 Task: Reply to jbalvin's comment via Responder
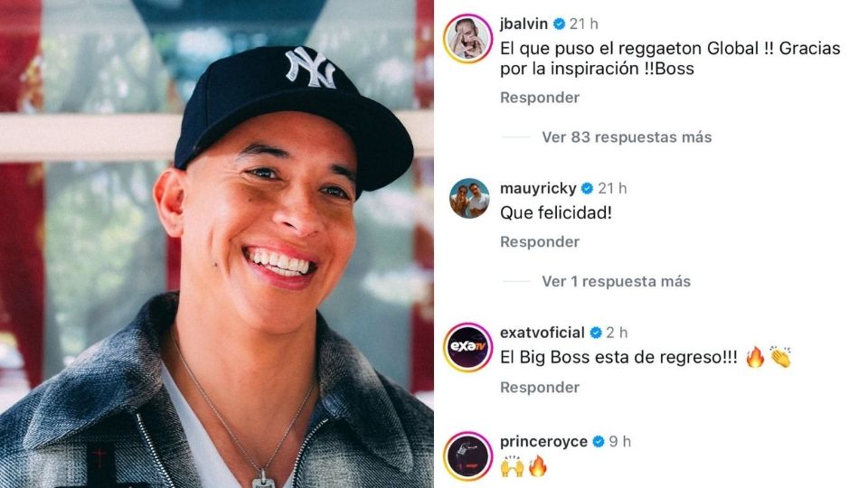(540, 98)
